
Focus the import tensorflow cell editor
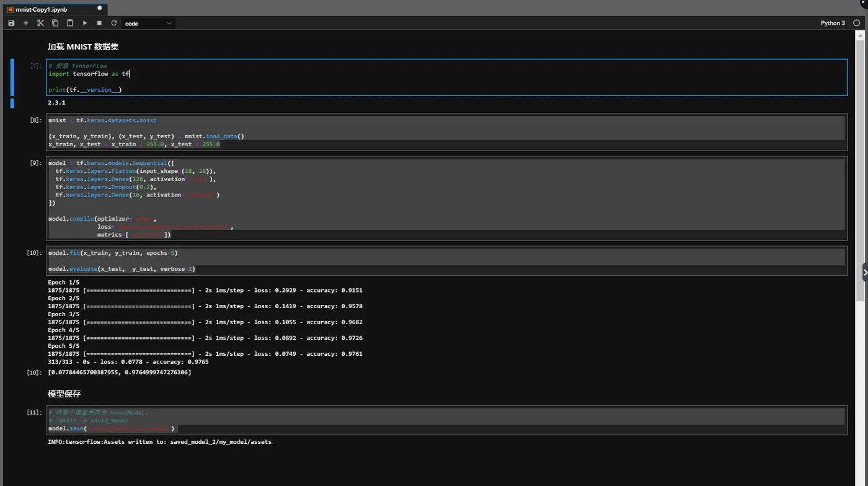coord(446,77)
